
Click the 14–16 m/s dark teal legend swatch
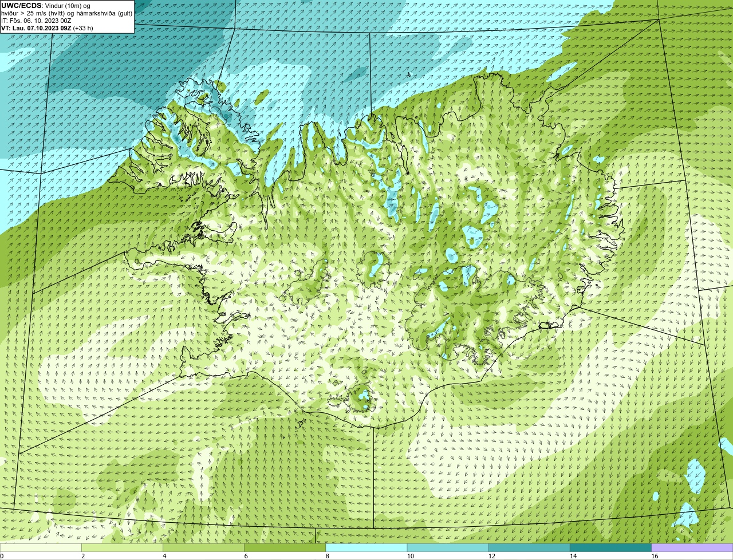coord(611,548)
